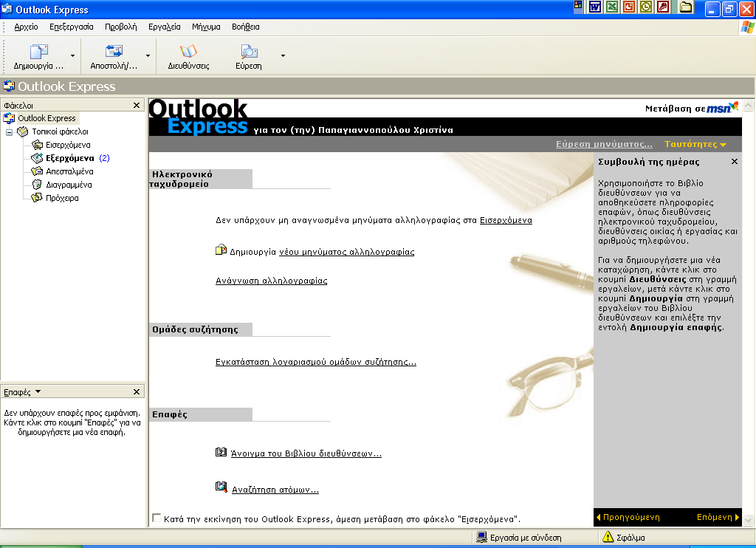The image size is (756, 548).
Task: Click the address book icon in Επαφές section
Action: 221,452
